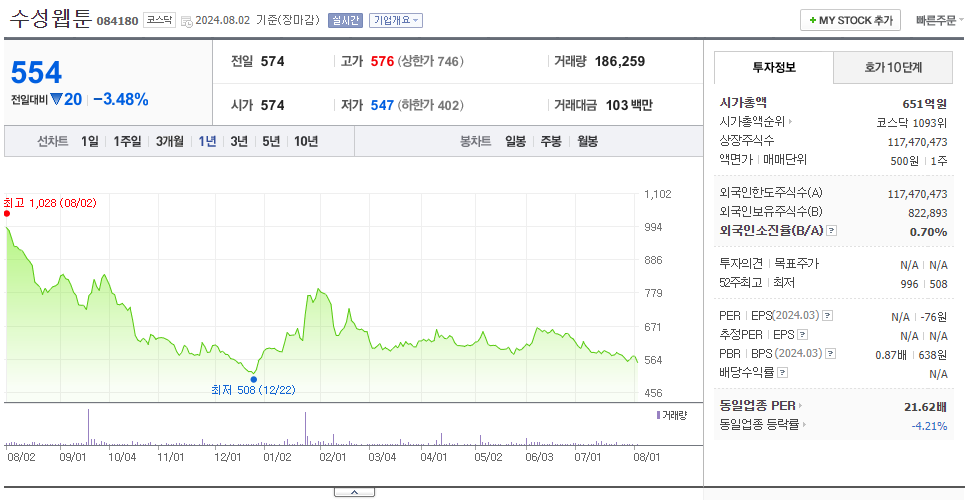Select 3개월 line chart period
Image resolution: width=968 pixels, height=500 pixels.
[170, 141]
